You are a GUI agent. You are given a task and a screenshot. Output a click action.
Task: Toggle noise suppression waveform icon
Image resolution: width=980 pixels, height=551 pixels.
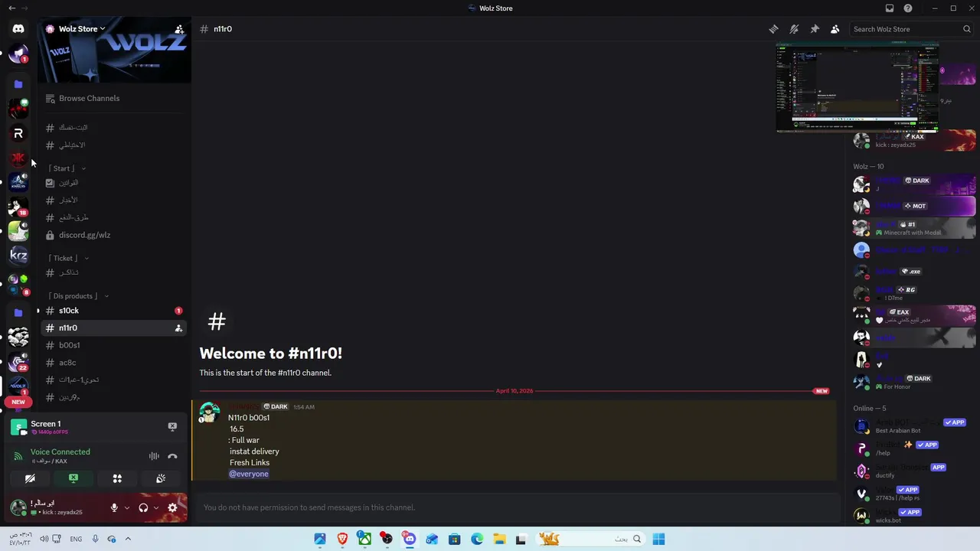coord(154,456)
